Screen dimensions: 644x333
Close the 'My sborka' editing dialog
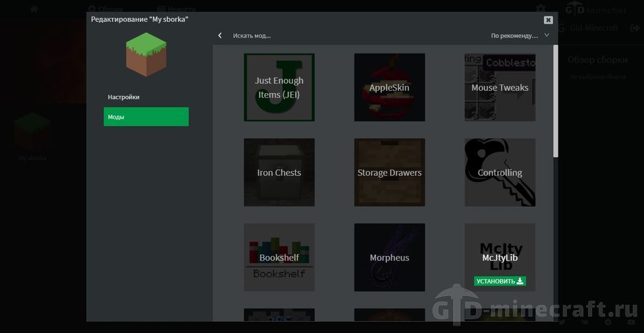pos(548,20)
